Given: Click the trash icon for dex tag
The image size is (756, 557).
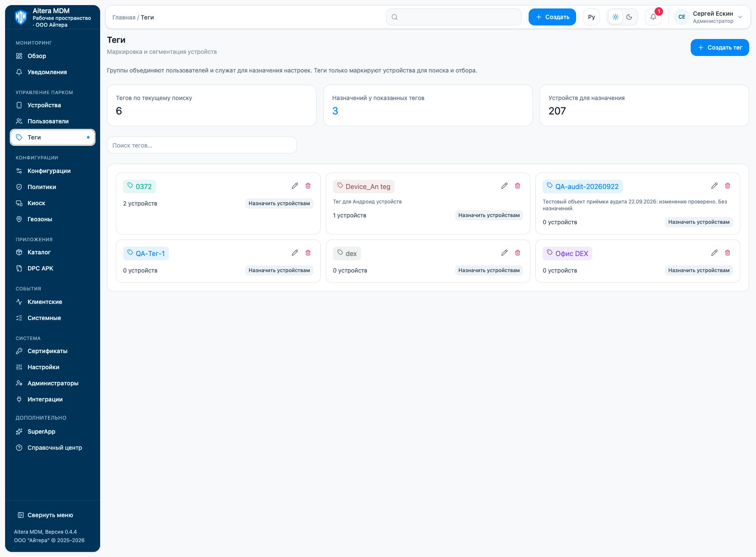Looking at the screenshot, I should click(518, 253).
